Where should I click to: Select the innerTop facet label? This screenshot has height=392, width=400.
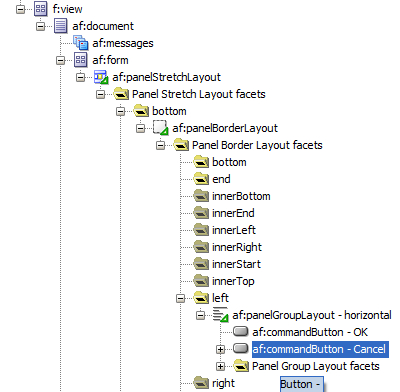point(233,281)
